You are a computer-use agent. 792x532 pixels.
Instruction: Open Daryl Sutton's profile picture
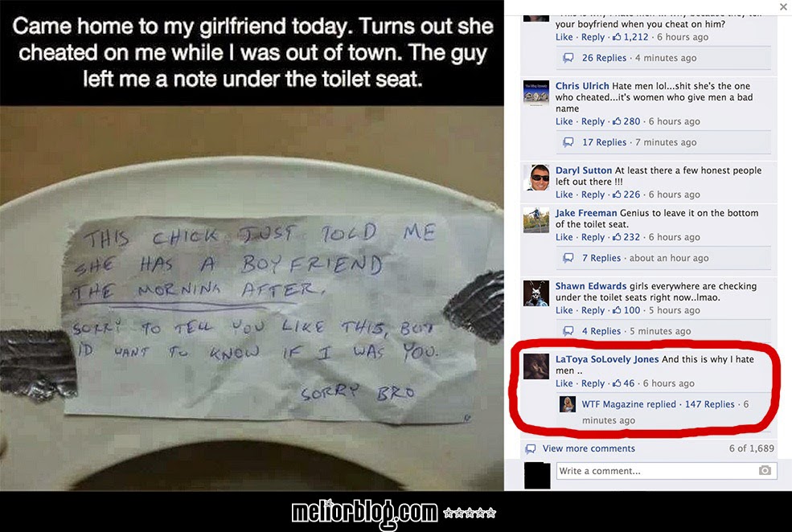click(536, 178)
